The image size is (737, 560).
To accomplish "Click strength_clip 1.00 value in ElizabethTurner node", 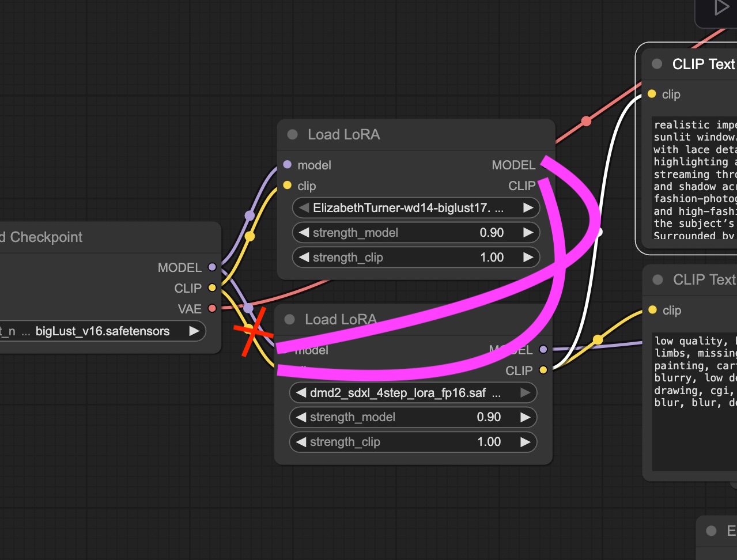I will click(x=492, y=258).
